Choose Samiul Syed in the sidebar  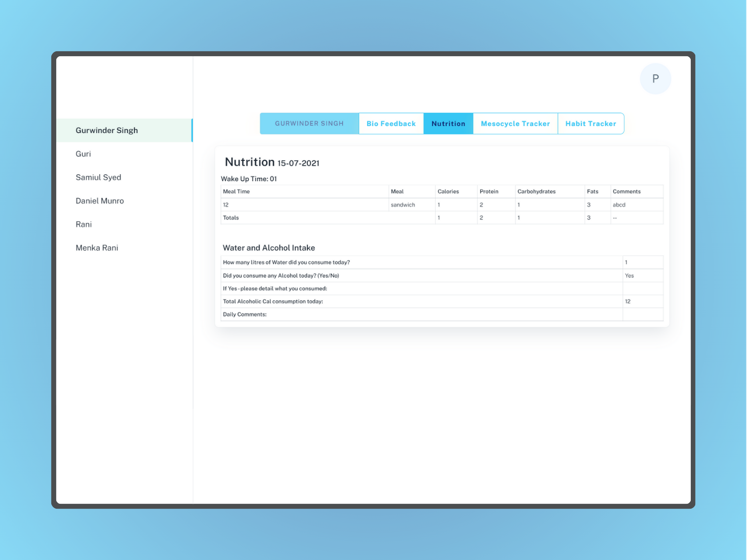pos(98,177)
